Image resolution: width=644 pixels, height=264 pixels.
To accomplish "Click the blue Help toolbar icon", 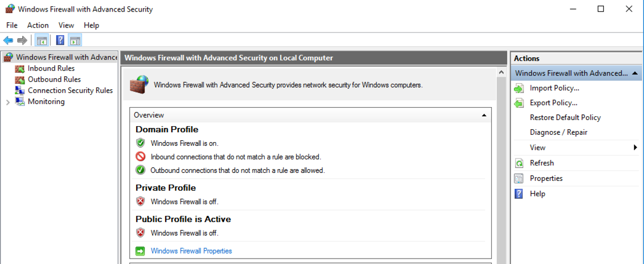I will pyautogui.click(x=60, y=41).
